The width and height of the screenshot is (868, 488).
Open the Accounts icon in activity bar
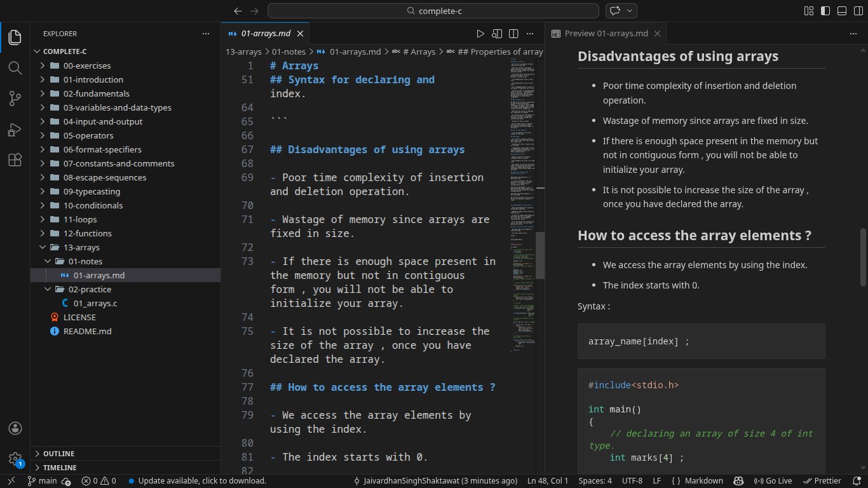pyautogui.click(x=15, y=428)
